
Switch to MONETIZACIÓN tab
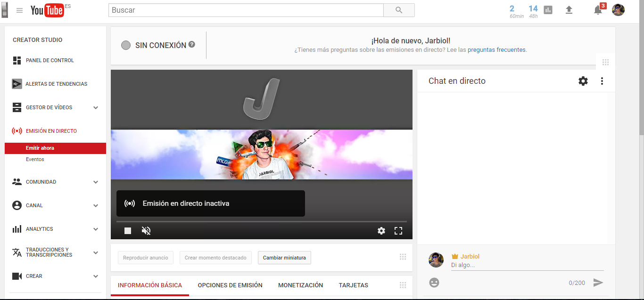(301, 285)
